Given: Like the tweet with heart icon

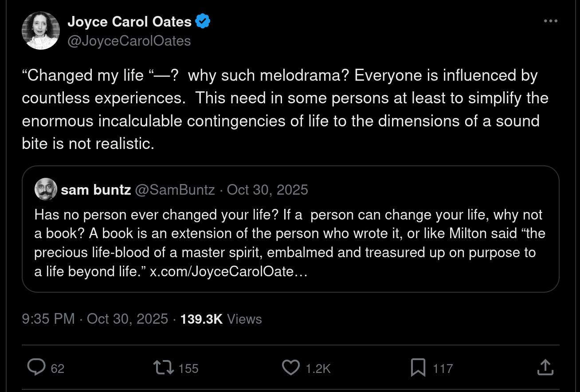Looking at the screenshot, I should point(291,367).
